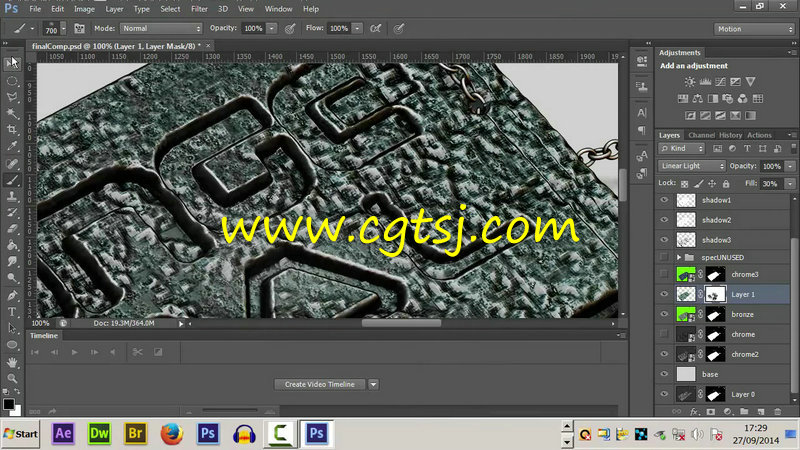Screen dimensions: 800x450
Task: Toggle pressure for opacity icon
Action: click(290, 29)
